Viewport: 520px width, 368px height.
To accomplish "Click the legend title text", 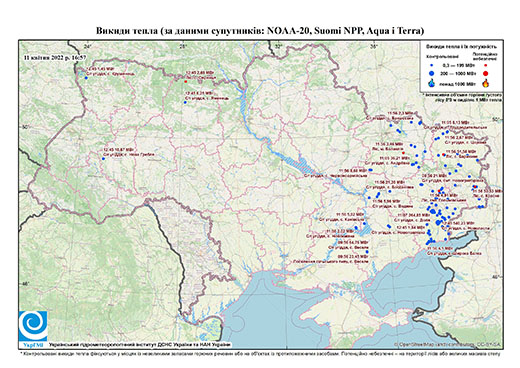I will [x=461, y=47].
